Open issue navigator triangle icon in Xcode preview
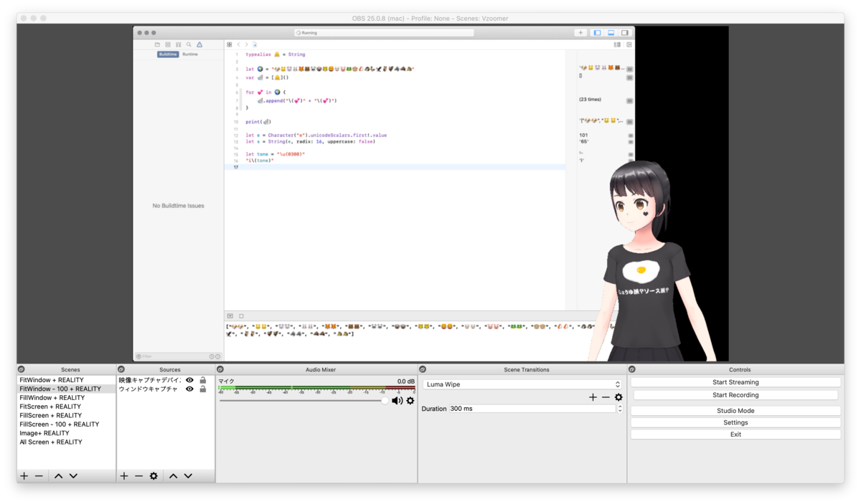This screenshot has height=504, width=861. 199,44
